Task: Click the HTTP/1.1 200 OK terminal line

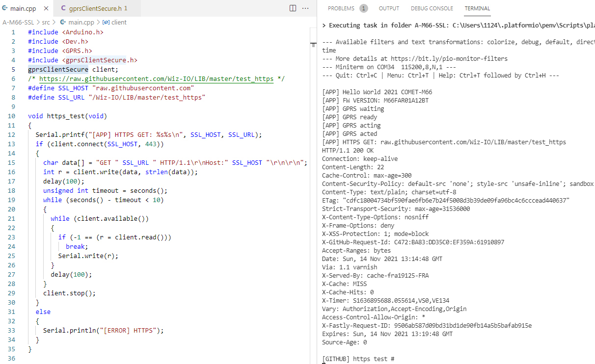Action: (348, 151)
